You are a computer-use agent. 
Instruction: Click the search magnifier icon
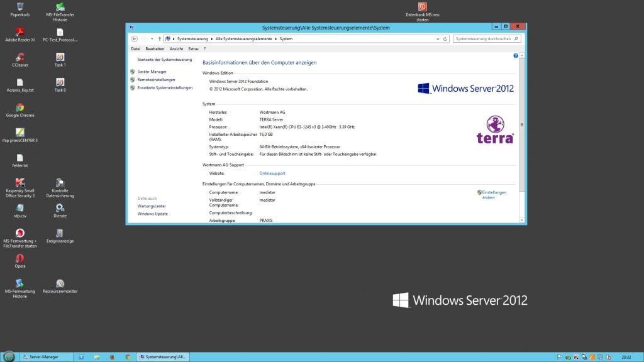(516, 39)
